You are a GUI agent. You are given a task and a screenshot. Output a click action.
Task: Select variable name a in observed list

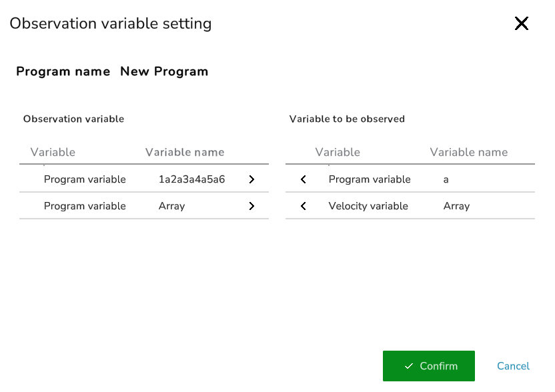point(446,179)
